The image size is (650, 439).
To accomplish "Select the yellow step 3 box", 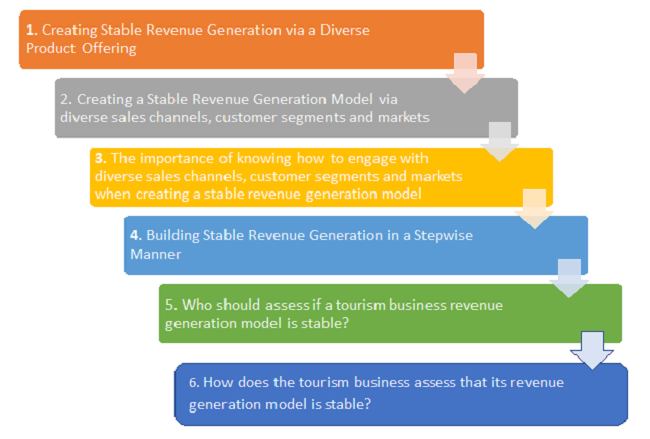I will [320, 176].
